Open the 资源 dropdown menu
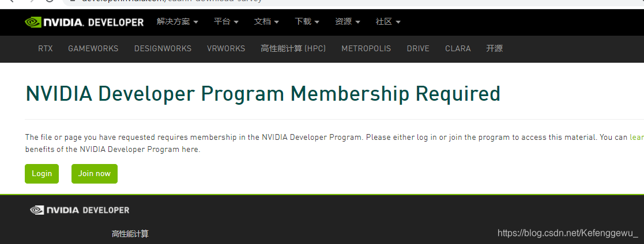This screenshot has width=644, height=244. point(348,22)
